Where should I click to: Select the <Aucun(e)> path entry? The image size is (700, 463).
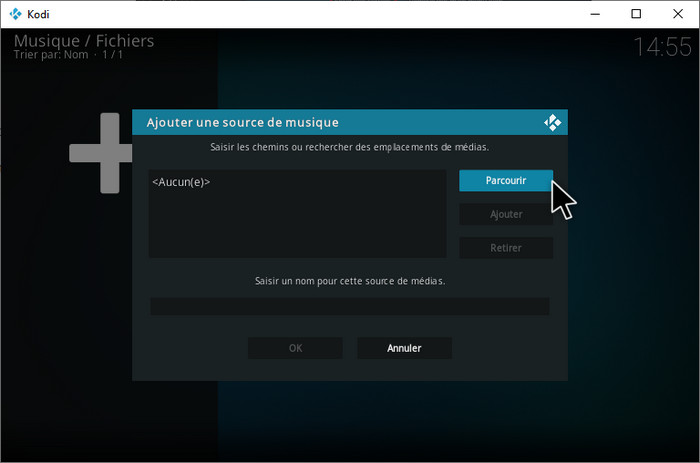point(297,182)
